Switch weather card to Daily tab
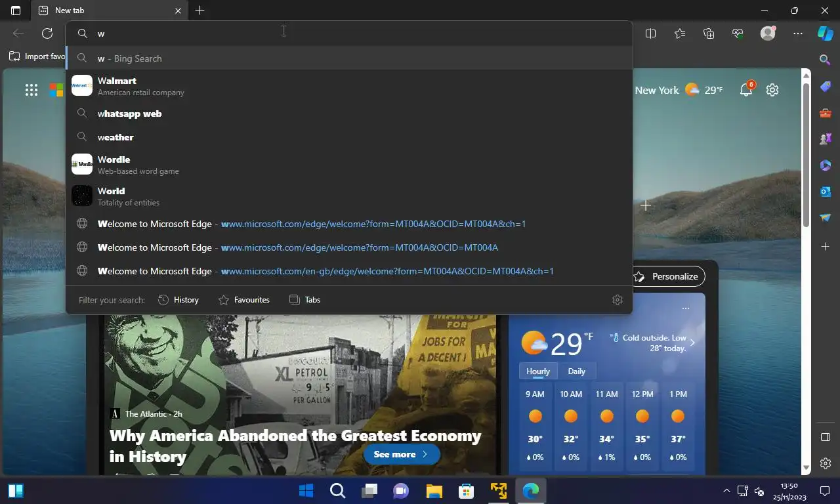 (576, 371)
